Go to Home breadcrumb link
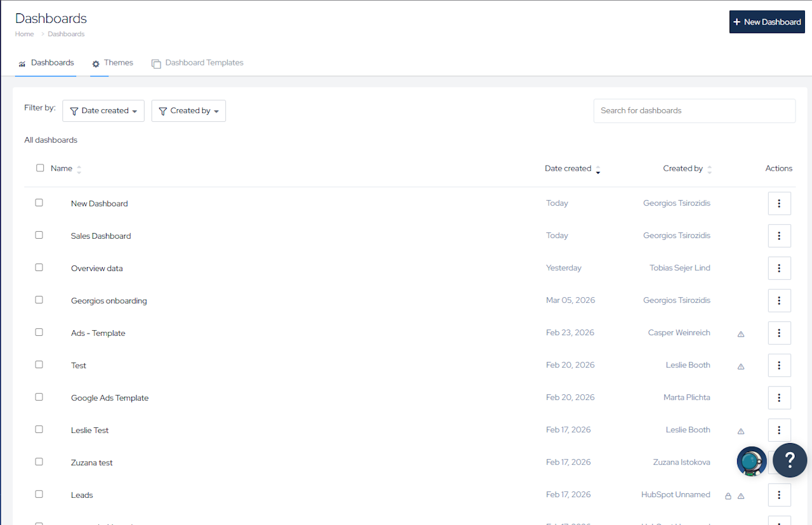Screen dimensions: 812x525 click(25, 34)
